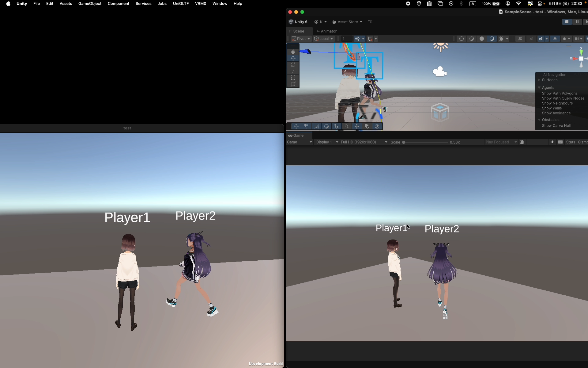The height and width of the screenshot is (368, 588).
Task: Click the tool settings overlay icon
Action: pos(306,126)
